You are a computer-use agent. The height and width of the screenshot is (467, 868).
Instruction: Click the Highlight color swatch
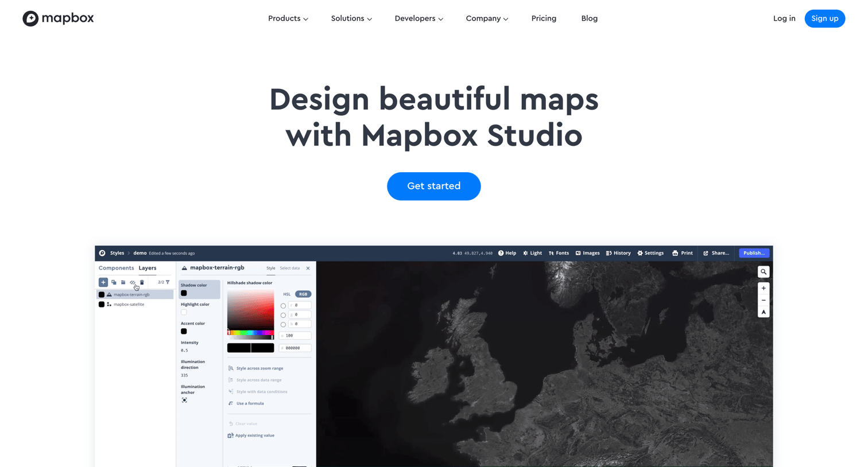coord(184,312)
